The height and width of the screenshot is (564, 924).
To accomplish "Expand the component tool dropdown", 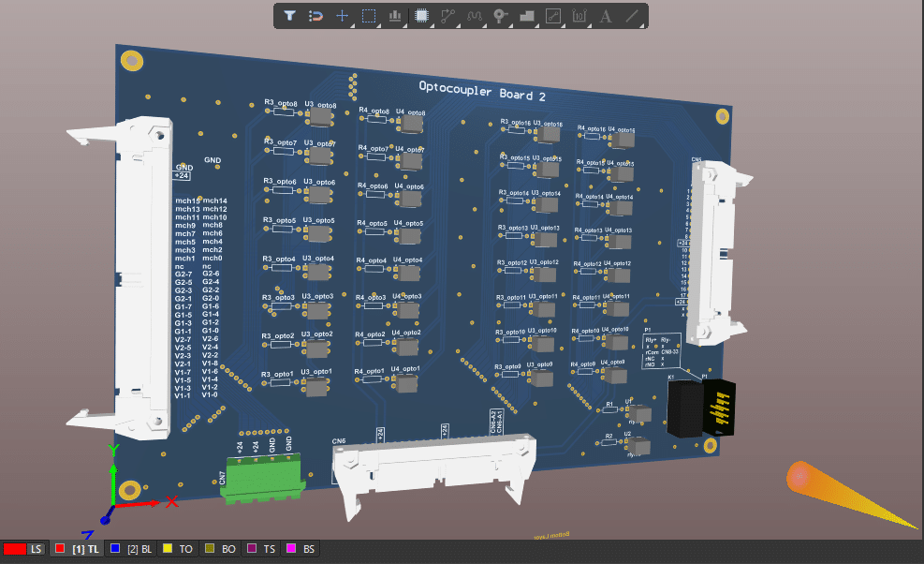I will pyautogui.click(x=431, y=26).
